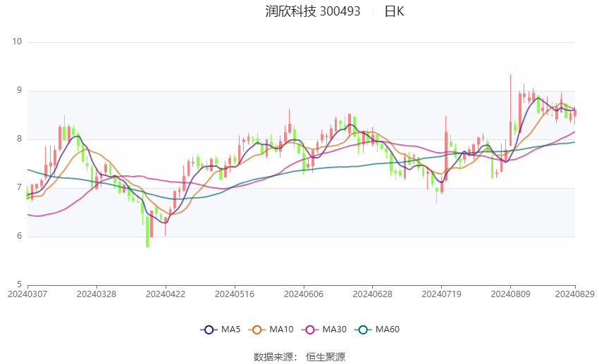Hide the MA60 series via its label
The image size is (599, 364).
pos(388,330)
